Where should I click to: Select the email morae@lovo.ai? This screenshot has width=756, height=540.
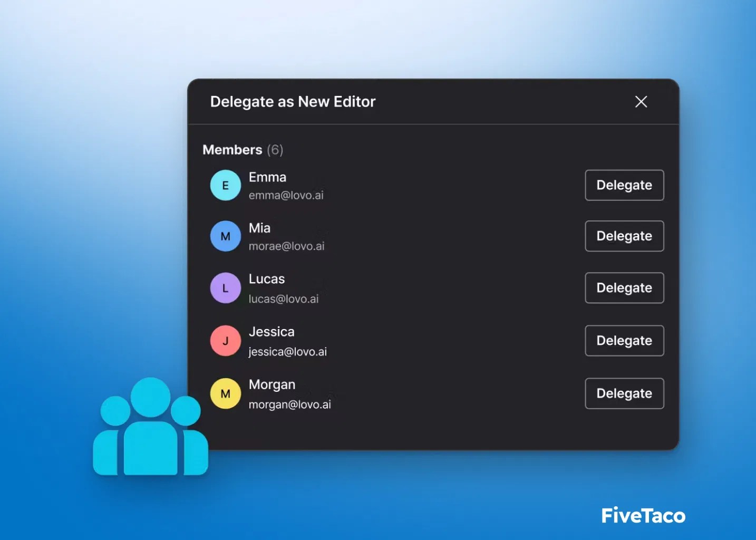pos(287,246)
